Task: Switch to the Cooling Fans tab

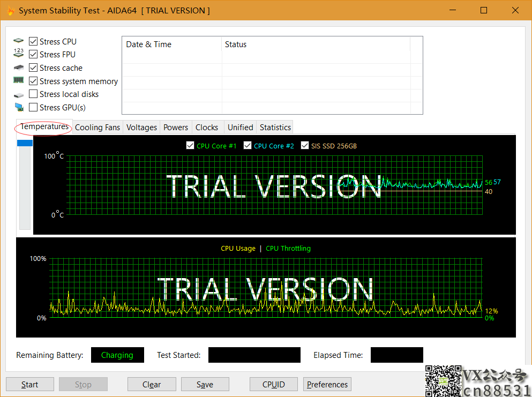Action: tap(98, 128)
